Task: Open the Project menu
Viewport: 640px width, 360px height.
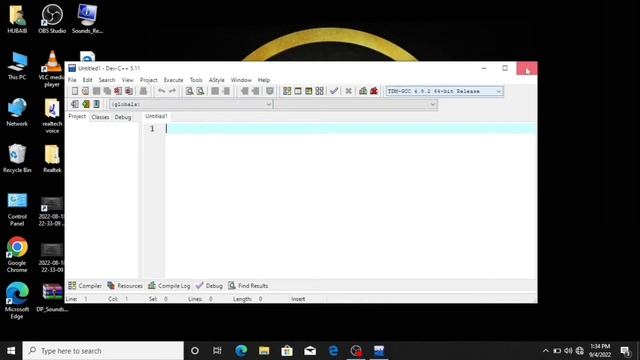Action: (x=149, y=80)
